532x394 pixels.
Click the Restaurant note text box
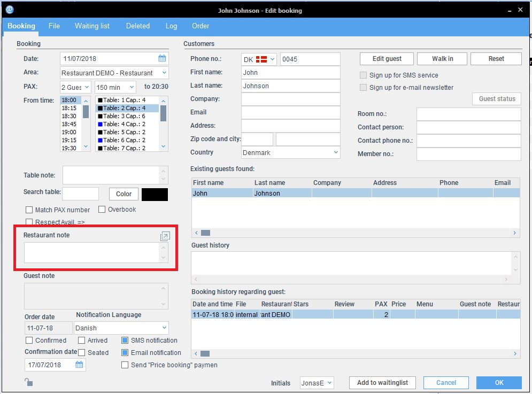tap(91, 252)
